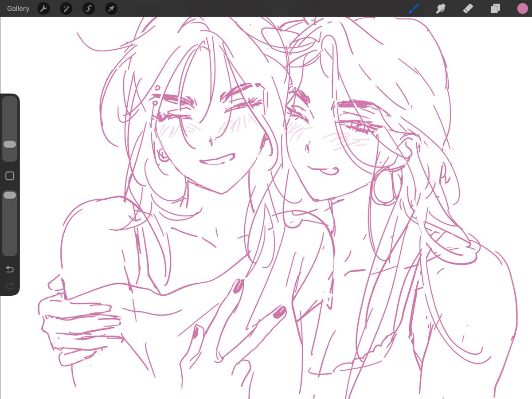Click the brush opacity slider handle
532x399 pixels.
(x=10, y=195)
